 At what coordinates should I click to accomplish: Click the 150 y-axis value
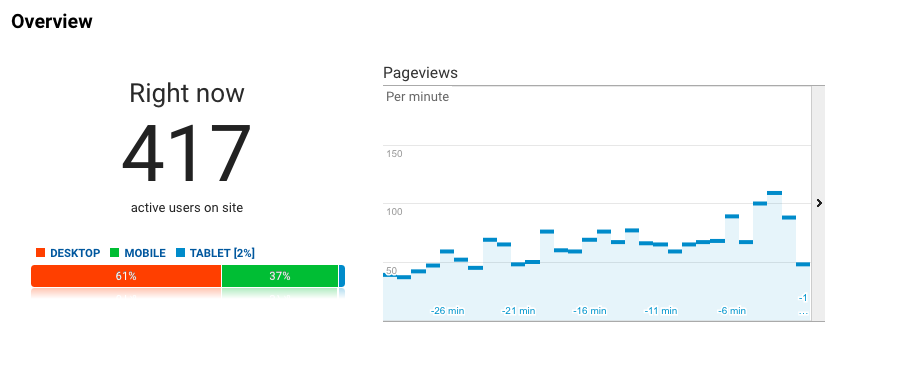click(x=394, y=154)
